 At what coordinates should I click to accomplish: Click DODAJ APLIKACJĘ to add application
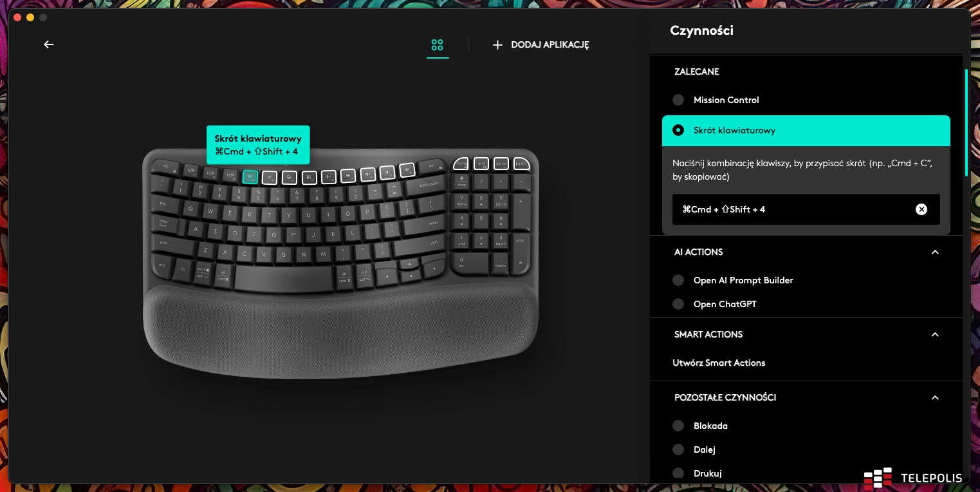click(541, 44)
